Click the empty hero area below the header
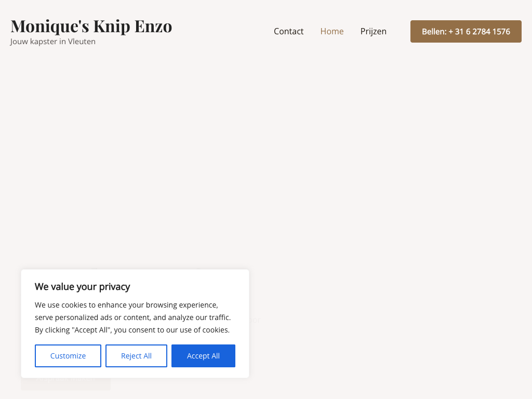 click(266, 156)
